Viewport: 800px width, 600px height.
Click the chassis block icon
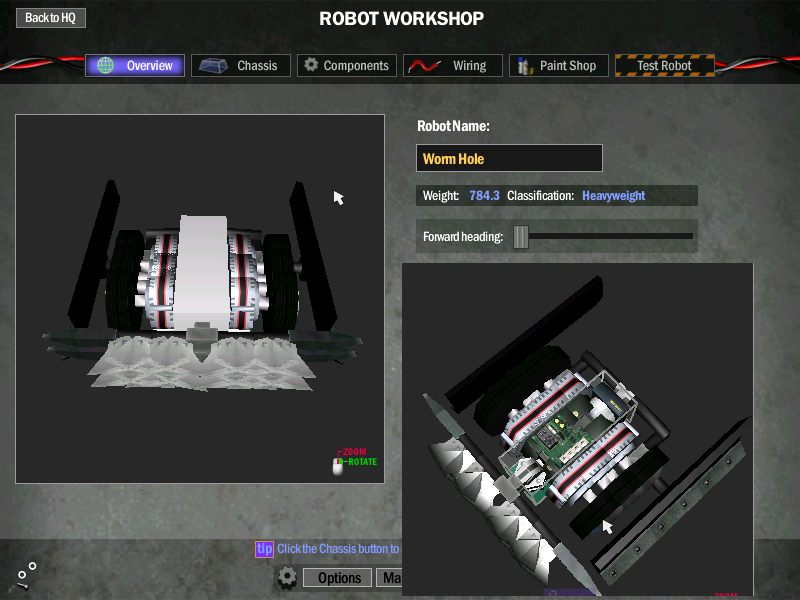pyautogui.click(x=213, y=65)
